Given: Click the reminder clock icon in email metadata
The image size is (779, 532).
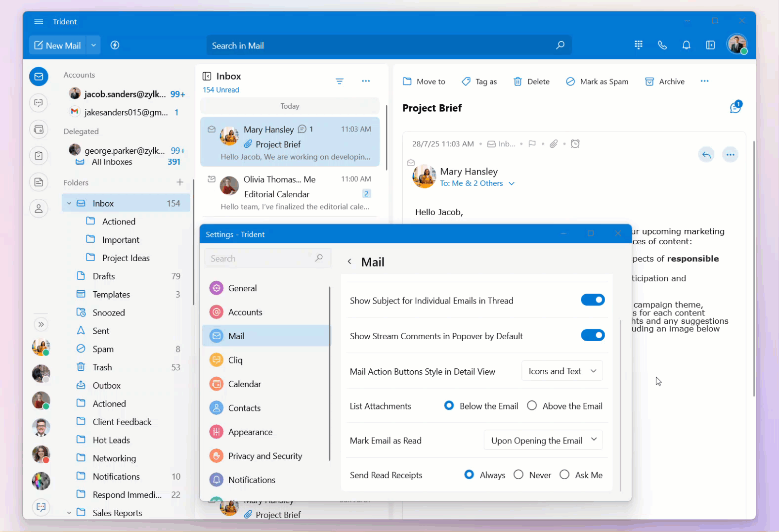Looking at the screenshot, I should click(575, 144).
